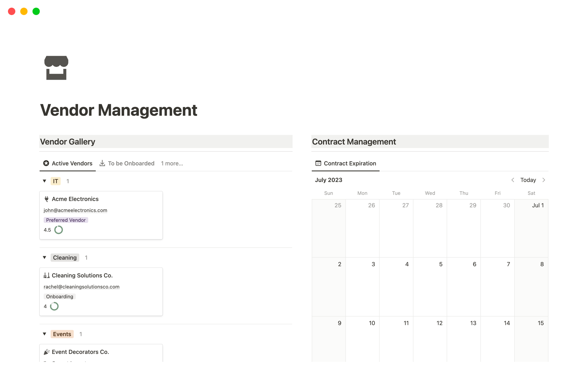Image resolution: width=588 pixels, height=368 pixels.
Task: Expand the Cleaning category disclosure triangle
Action: [44, 257]
